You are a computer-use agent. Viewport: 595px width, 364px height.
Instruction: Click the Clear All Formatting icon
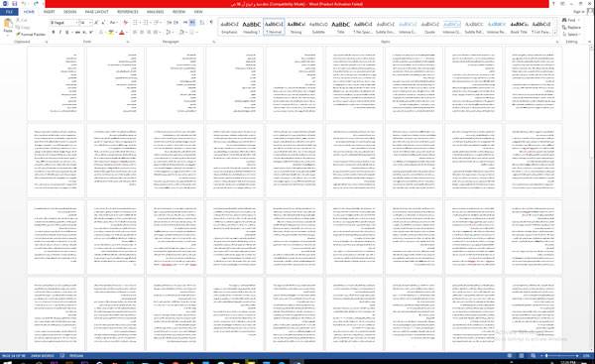(x=126, y=23)
